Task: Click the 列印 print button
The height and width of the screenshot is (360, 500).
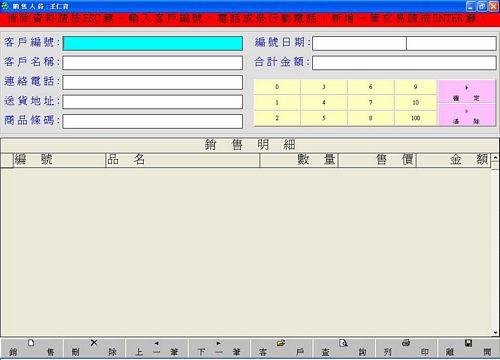Action: point(406,348)
